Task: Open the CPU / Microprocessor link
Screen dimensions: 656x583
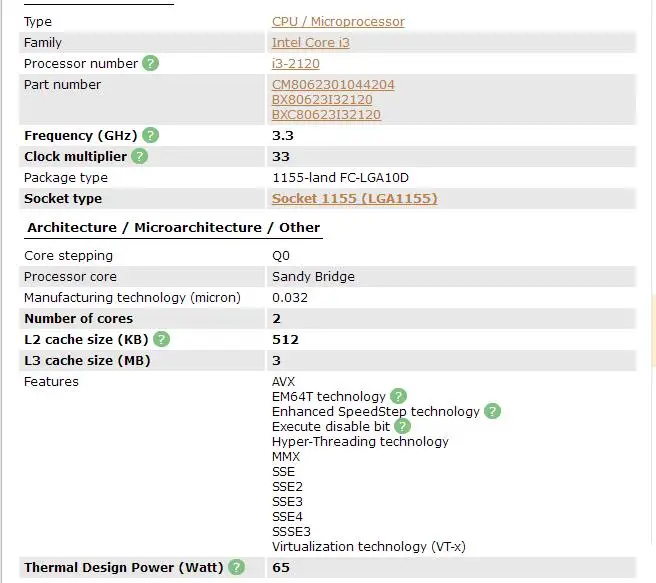Action: (x=338, y=22)
